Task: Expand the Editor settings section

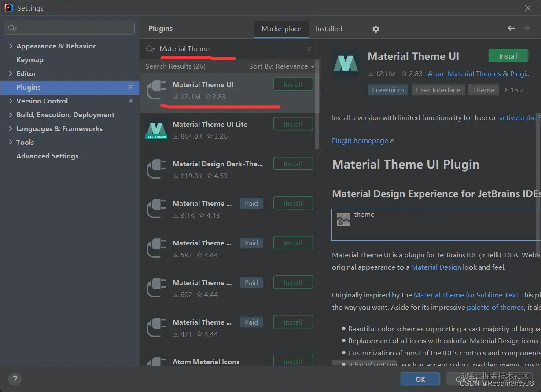Action: coord(11,73)
